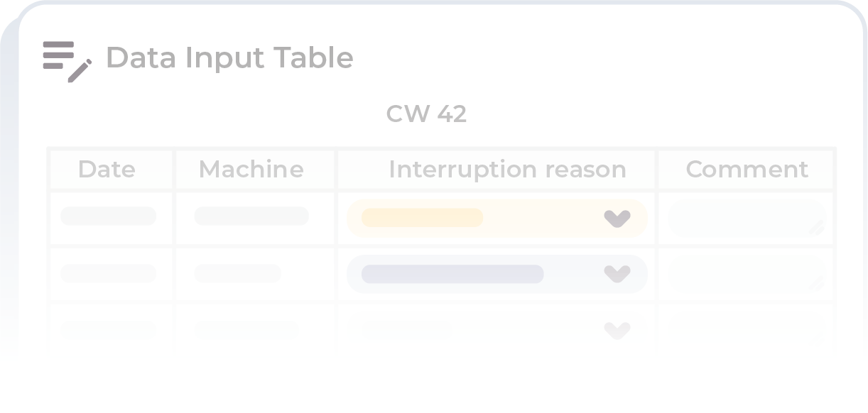Screen dimensions: 868x413
Task: Expand the faded third row reason chevron
Action: point(617,329)
